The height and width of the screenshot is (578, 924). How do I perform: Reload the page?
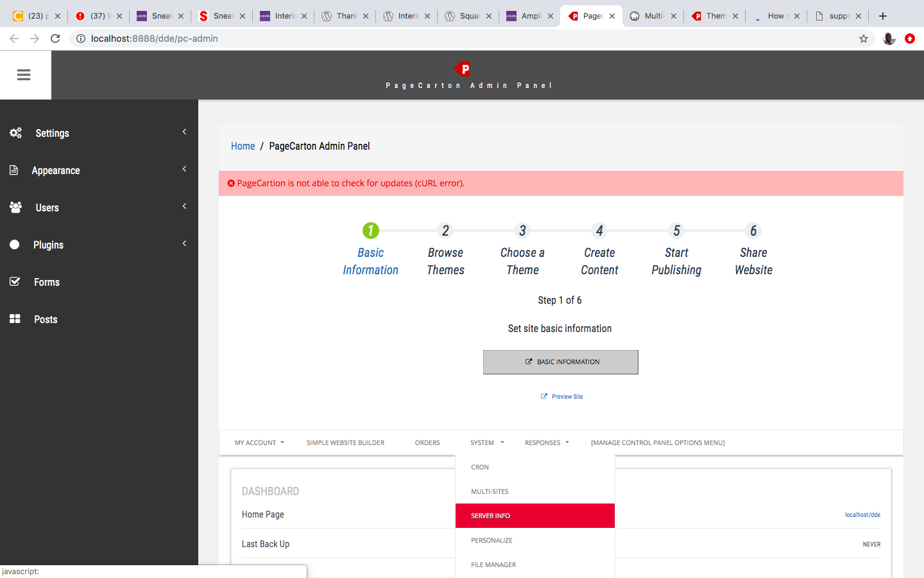(x=55, y=39)
